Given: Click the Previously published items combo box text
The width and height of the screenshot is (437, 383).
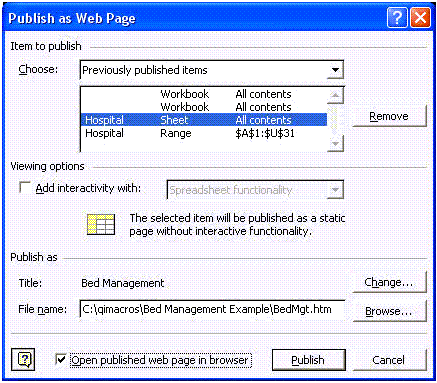Looking at the screenshot, I should coord(145,70).
